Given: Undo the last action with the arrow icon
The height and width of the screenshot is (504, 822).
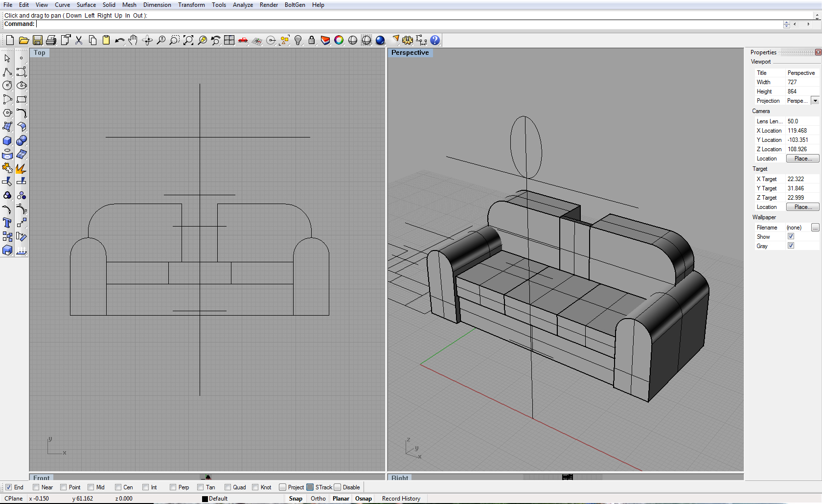Looking at the screenshot, I should point(120,40).
